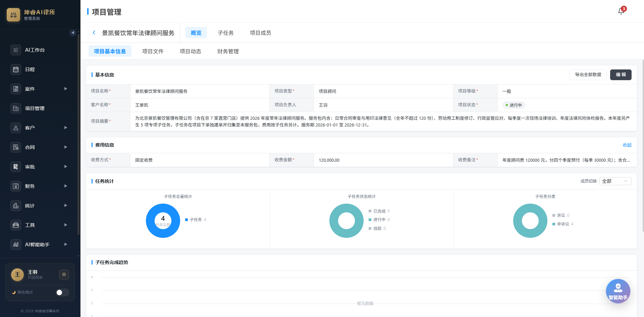644x317 pixels.
Task: Toggle the 暗色模式 switch
Action: pos(62,293)
